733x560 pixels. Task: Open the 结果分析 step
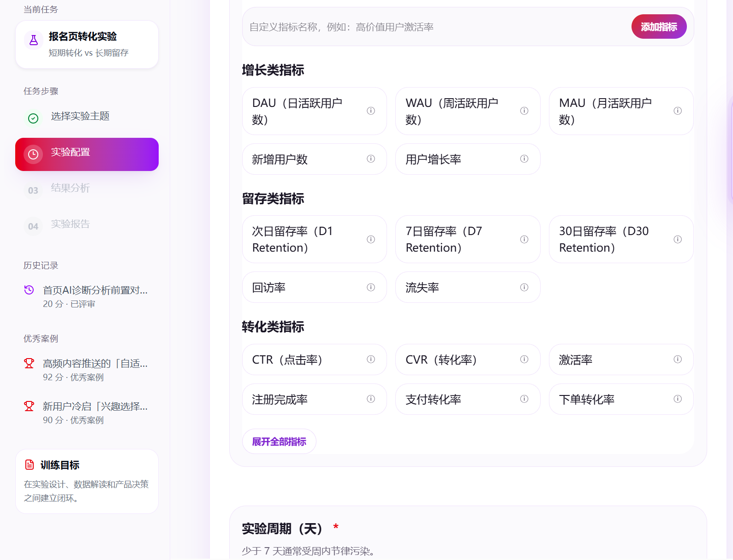[87, 190]
